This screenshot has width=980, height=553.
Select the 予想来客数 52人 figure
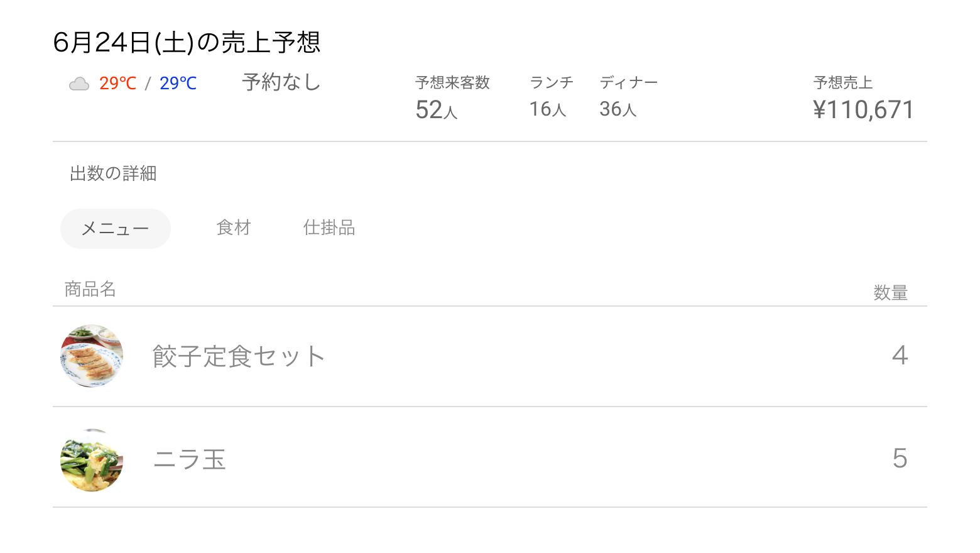(x=436, y=110)
